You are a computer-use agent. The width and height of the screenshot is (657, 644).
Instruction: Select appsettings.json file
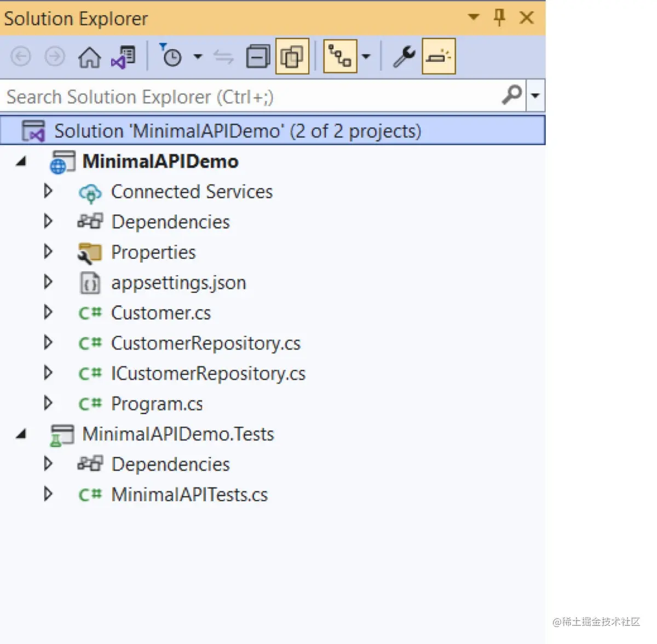(x=178, y=283)
